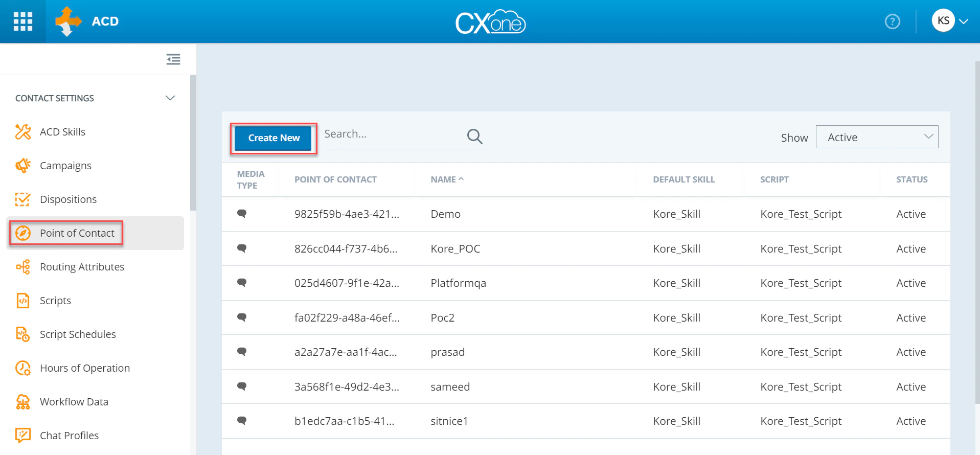The height and width of the screenshot is (455, 980).
Task: Select the Kore_POC name cell
Action: point(455,249)
